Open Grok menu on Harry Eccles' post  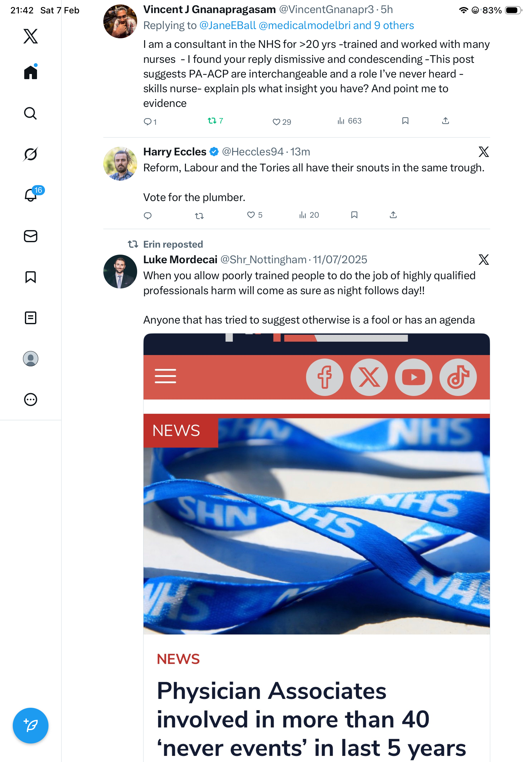[484, 152]
